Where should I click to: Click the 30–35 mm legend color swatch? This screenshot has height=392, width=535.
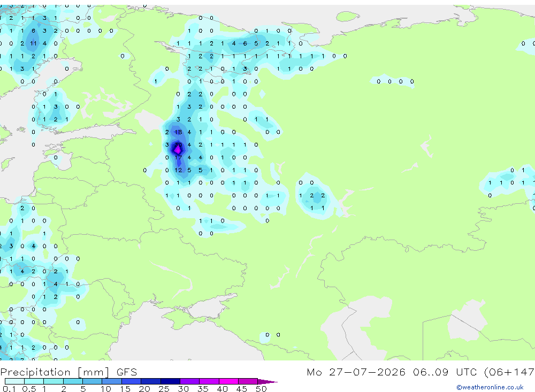[x=190, y=381]
